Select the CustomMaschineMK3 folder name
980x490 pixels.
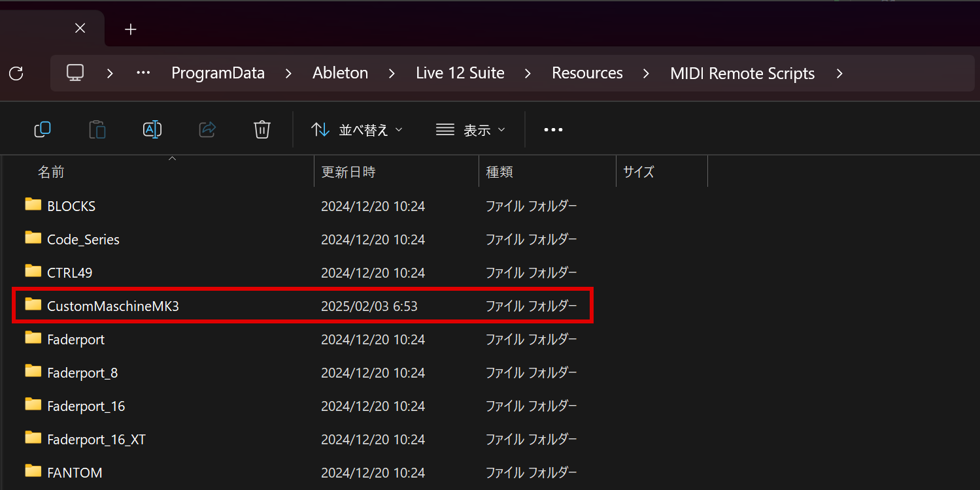(x=113, y=306)
